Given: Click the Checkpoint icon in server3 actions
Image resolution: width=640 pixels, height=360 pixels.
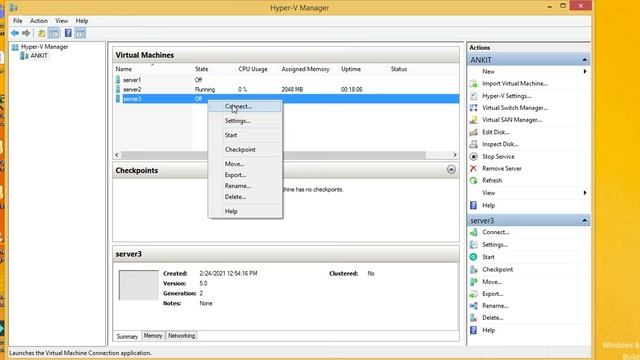Looking at the screenshot, I should [x=473, y=269].
